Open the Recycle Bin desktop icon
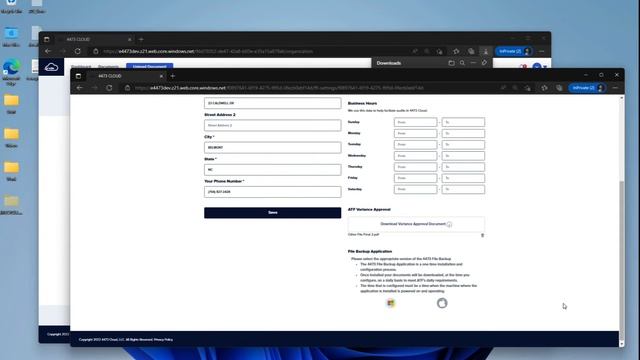 click(x=11, y=7)
